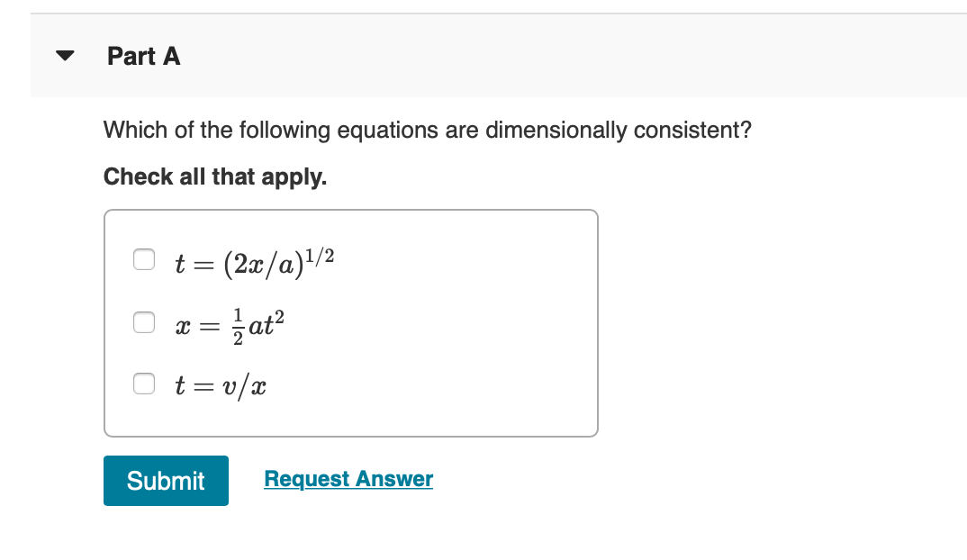Select the dimensionally consistent equation x = 1/2 at^2
This screenshot has height=560, width=967.
[143, 322]
